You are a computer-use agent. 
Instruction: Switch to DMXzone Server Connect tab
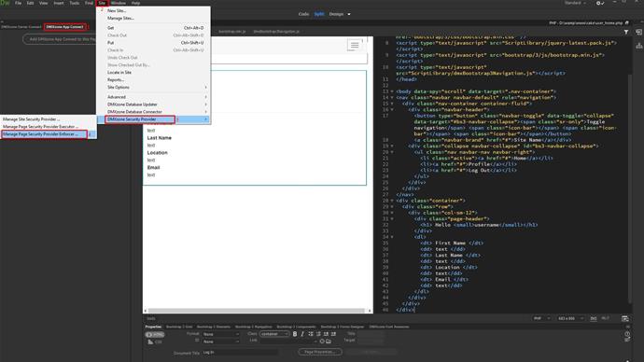[x=21, y=27]
